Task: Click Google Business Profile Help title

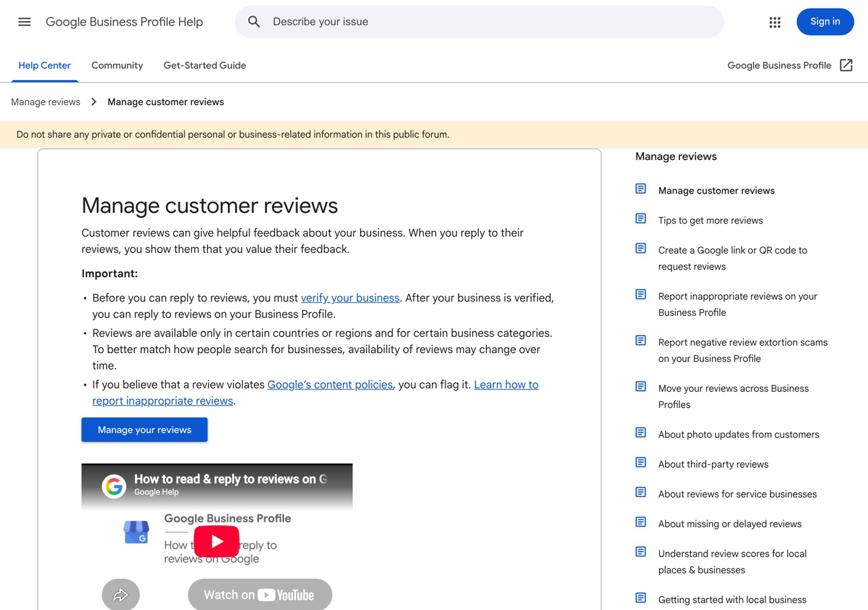Action: coord(124,22)
